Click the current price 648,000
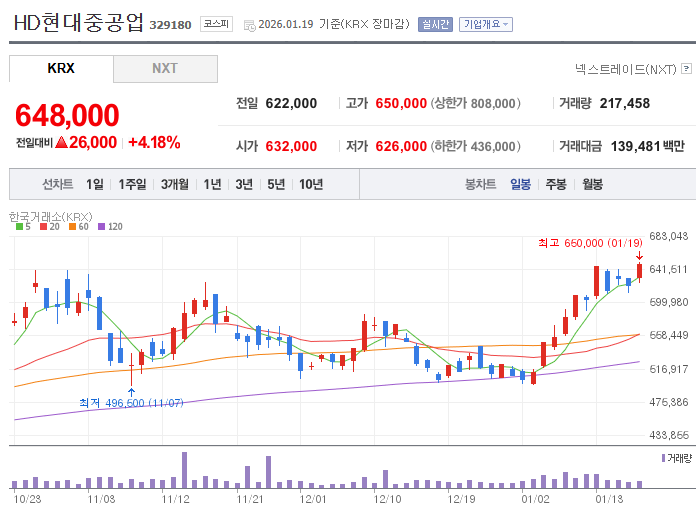 click(67, 115)
